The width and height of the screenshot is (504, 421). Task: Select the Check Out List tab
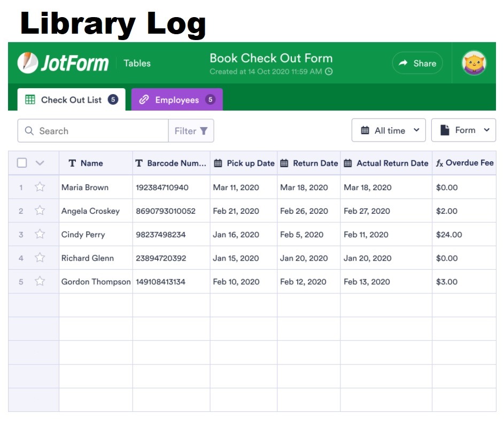(72, 100)
